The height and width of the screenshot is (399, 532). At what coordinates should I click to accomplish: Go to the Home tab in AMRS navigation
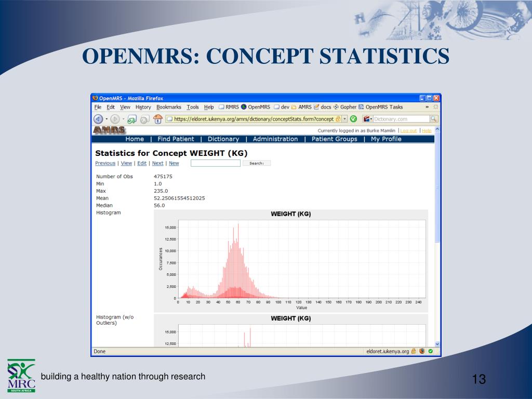[135, 139]
